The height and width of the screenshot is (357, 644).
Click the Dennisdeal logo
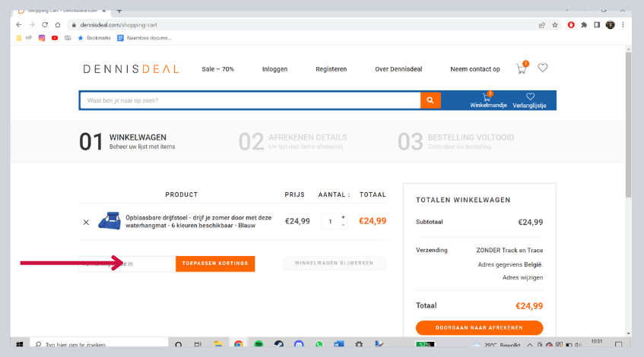[131, 69]
